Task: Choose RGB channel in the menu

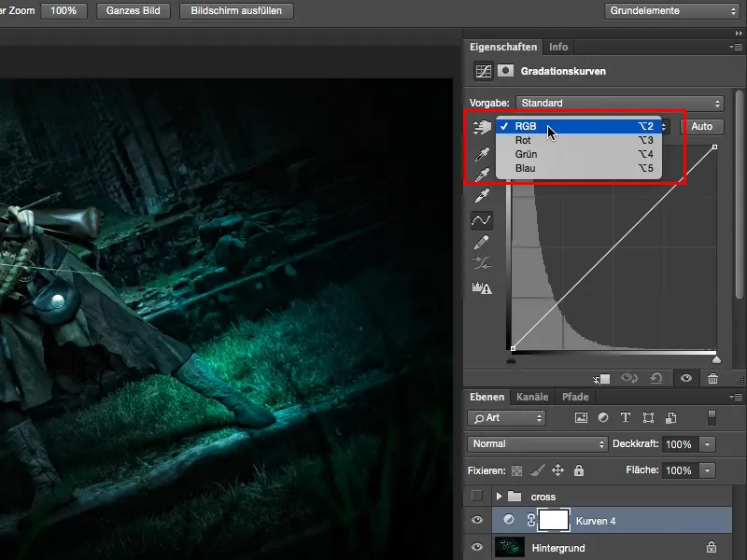Action: (579, 126)
